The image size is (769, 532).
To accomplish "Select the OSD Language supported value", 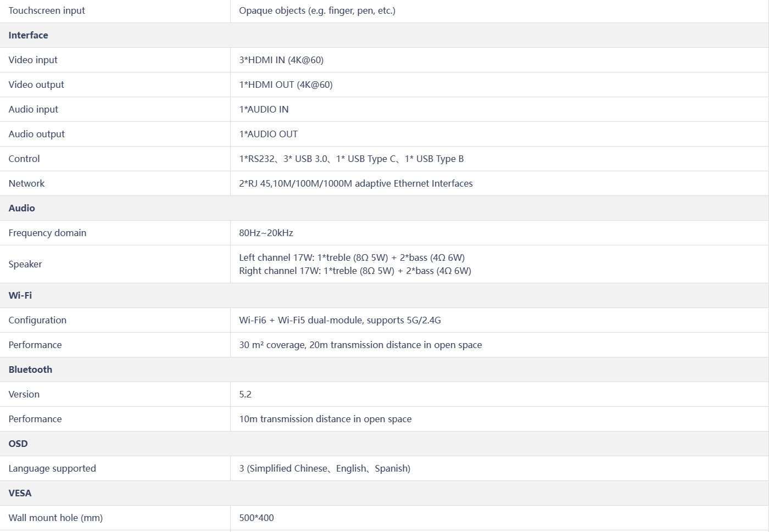I will (325, 468).
